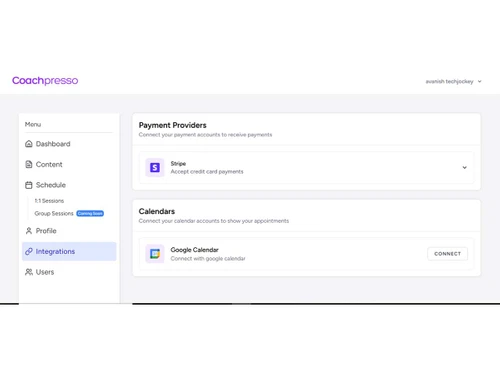Open the Dashboard menu item
Screen dimensions: 500x375
(69, 144)
